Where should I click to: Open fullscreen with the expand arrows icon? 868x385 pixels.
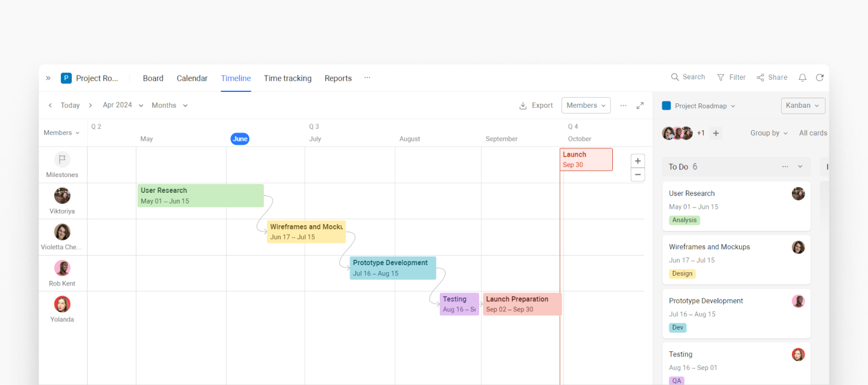click(640, 105)
